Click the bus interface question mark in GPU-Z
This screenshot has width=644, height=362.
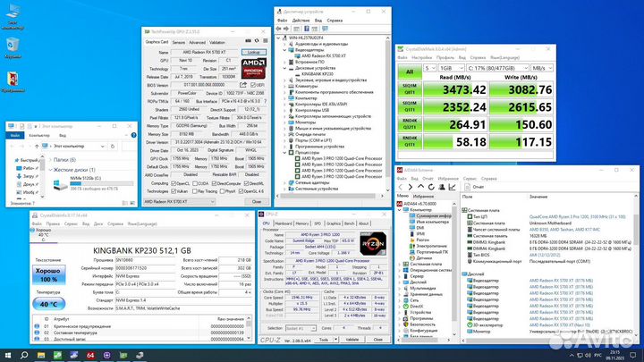tap(265, 101)
